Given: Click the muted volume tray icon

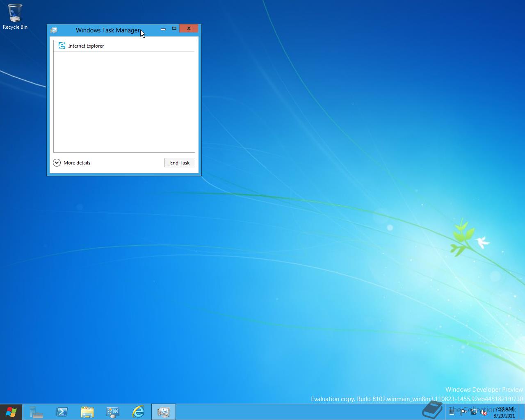Looking at the screenshot, I should pos(484,413).
